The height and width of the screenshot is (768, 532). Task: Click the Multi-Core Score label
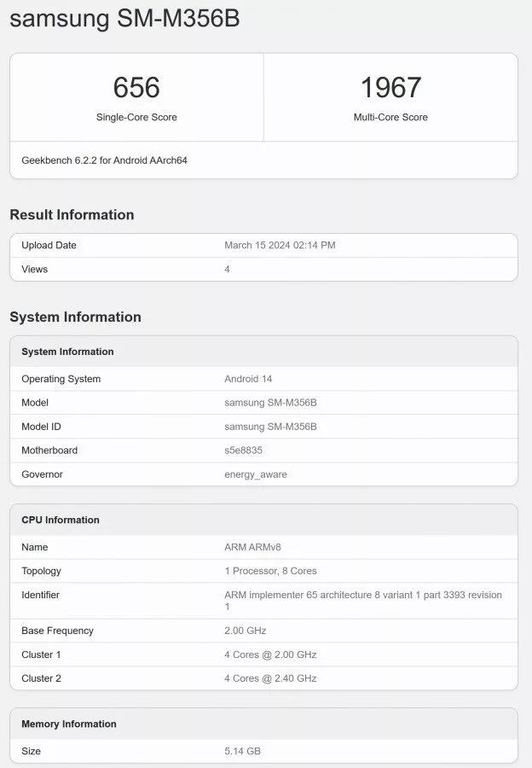390,117
